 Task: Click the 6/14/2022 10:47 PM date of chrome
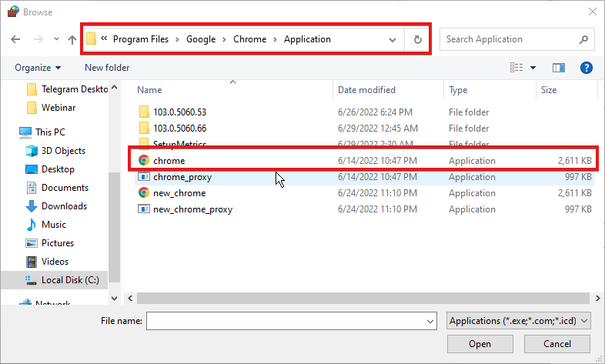pos(377,161)
